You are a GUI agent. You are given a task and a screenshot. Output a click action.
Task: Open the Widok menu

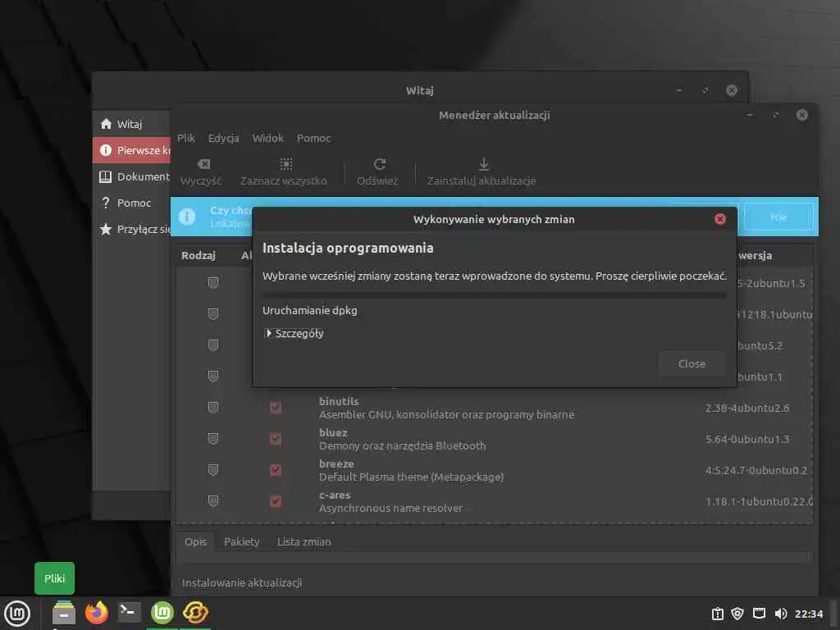268,138
